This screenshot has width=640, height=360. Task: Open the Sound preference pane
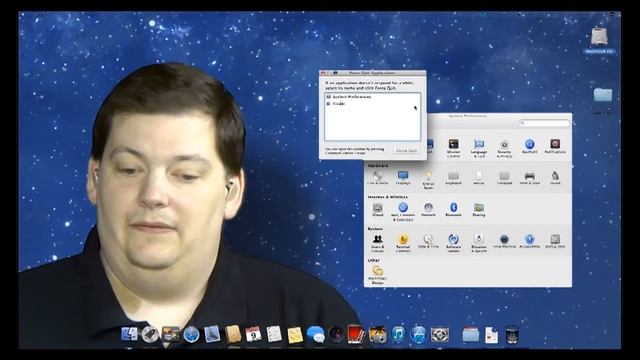pyautogui.click(x=555, y=178)
